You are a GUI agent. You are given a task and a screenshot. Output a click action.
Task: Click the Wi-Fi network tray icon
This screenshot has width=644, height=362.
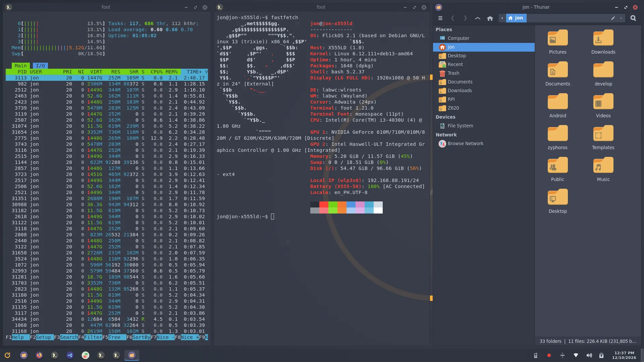(576, 355)
